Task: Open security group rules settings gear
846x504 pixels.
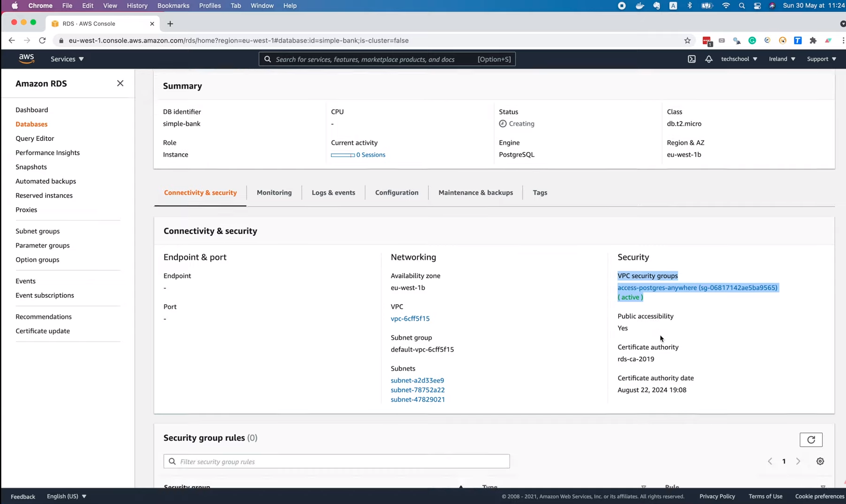Action: pos(820,461)
